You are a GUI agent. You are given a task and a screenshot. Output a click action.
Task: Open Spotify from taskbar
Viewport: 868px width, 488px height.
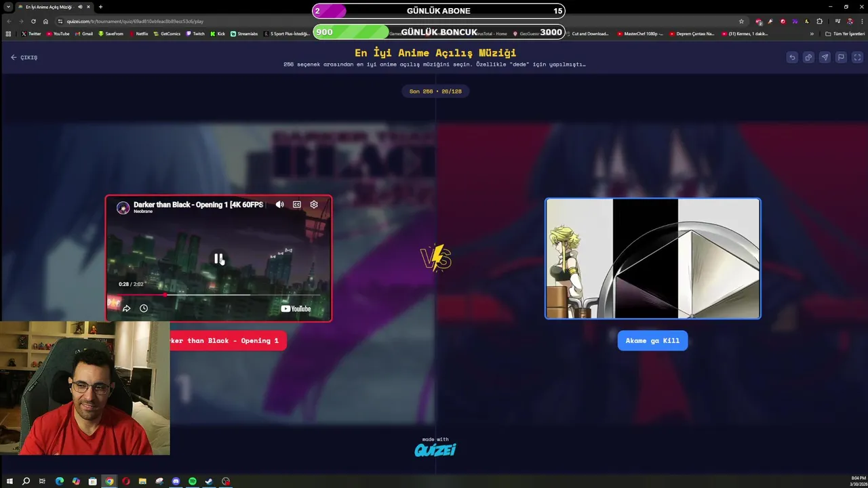tap(193, 481)
